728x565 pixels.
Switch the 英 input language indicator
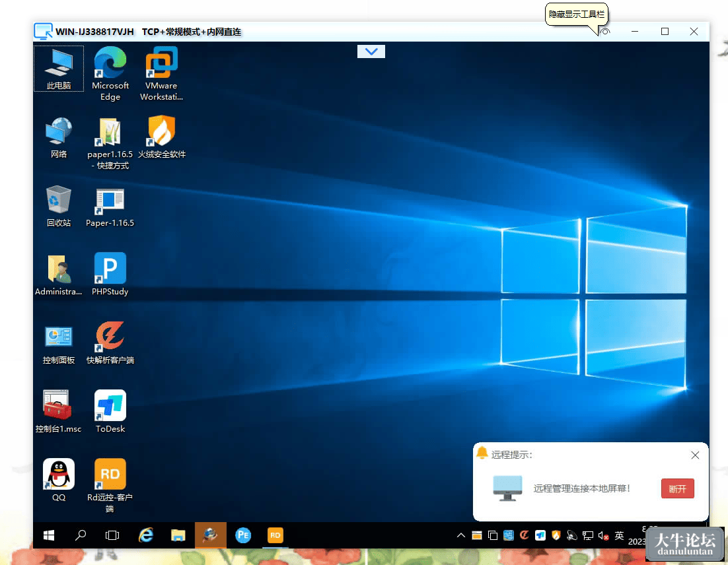point(620,536)
